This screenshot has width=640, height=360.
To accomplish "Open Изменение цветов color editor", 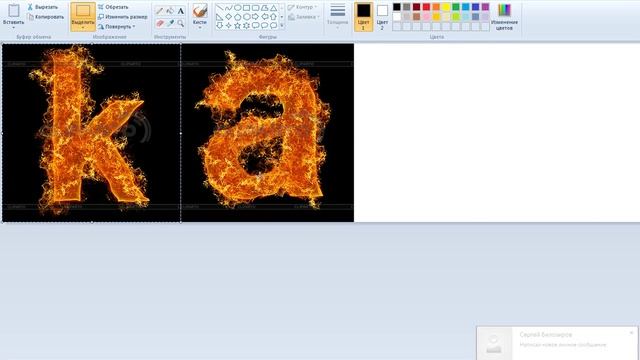I will point(504,17).
